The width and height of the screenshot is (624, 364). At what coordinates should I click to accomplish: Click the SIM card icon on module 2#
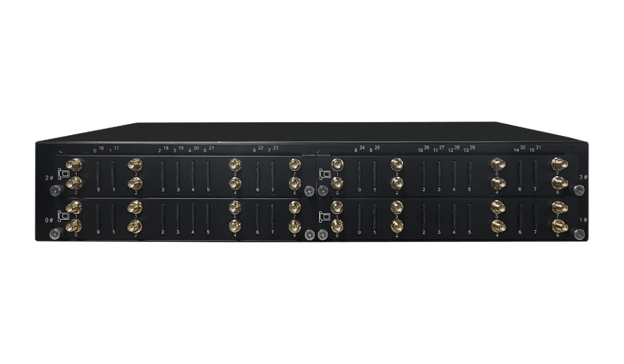[64, 173]
